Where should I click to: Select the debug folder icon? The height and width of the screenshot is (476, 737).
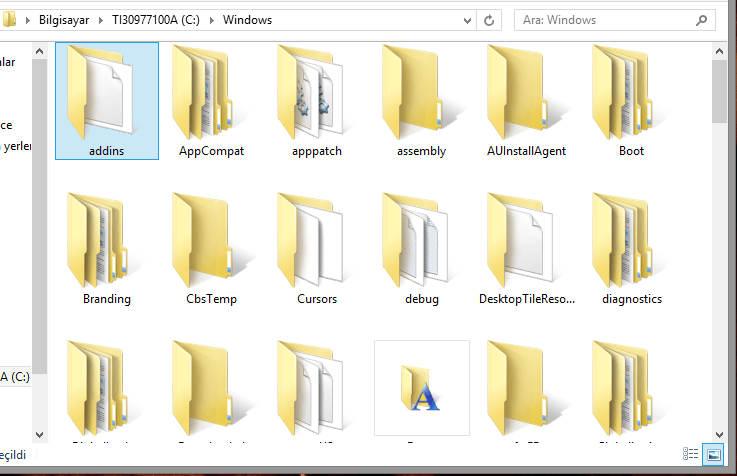coord(416,241)
